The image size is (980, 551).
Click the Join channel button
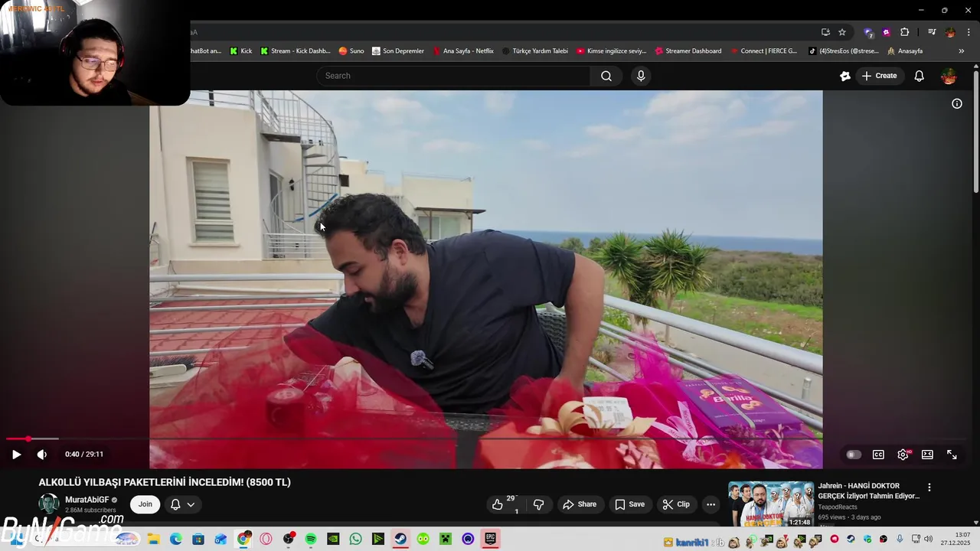pyautogui.click(x=145, y=504)
